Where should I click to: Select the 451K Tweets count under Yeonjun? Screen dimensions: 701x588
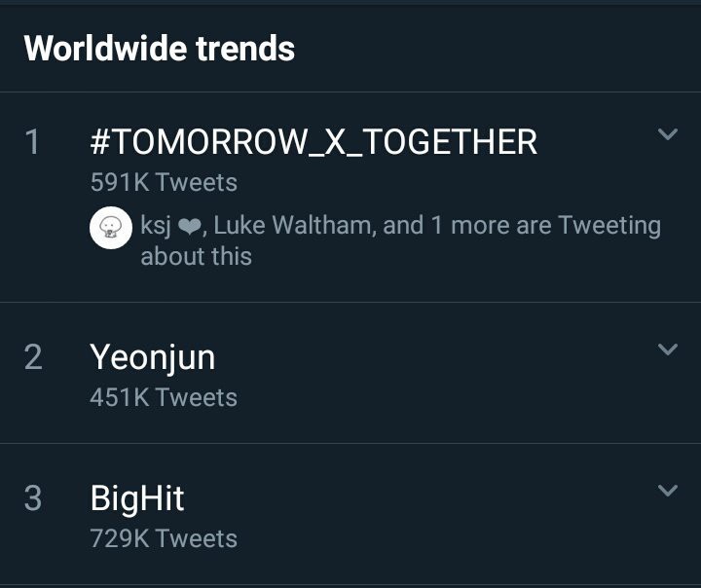[164, 397]
